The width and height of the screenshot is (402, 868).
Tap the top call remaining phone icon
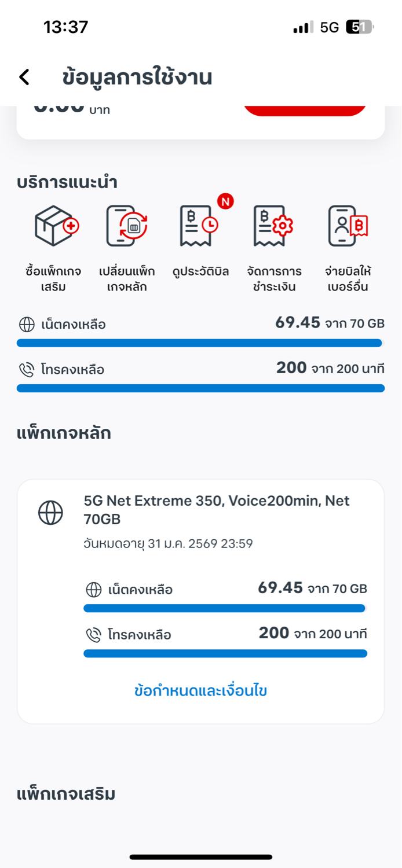point(27,370)
